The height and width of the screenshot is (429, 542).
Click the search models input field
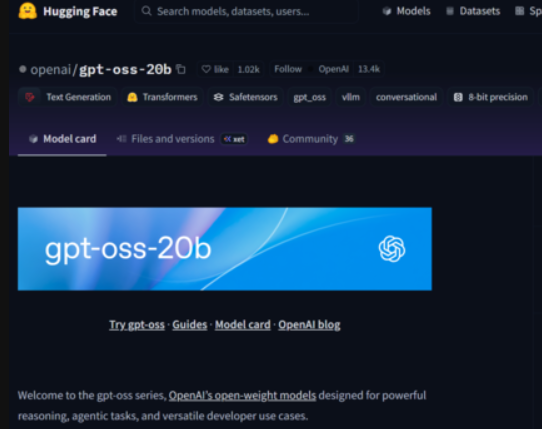(246, 11)
